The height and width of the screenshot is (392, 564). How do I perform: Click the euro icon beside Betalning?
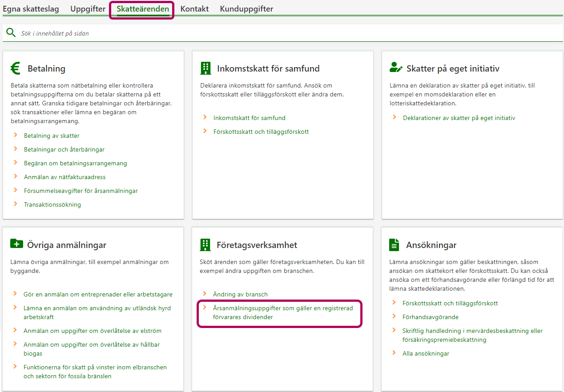16,68
